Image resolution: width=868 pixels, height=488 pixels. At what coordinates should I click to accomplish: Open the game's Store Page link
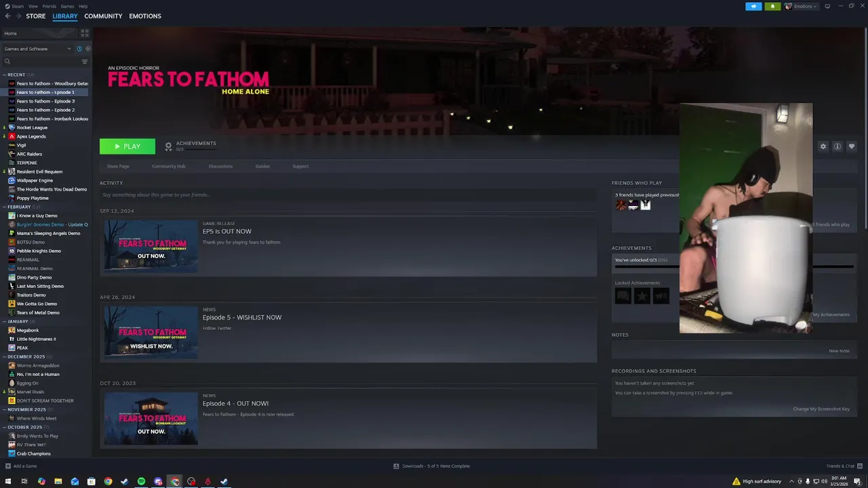tap(118, 166)
